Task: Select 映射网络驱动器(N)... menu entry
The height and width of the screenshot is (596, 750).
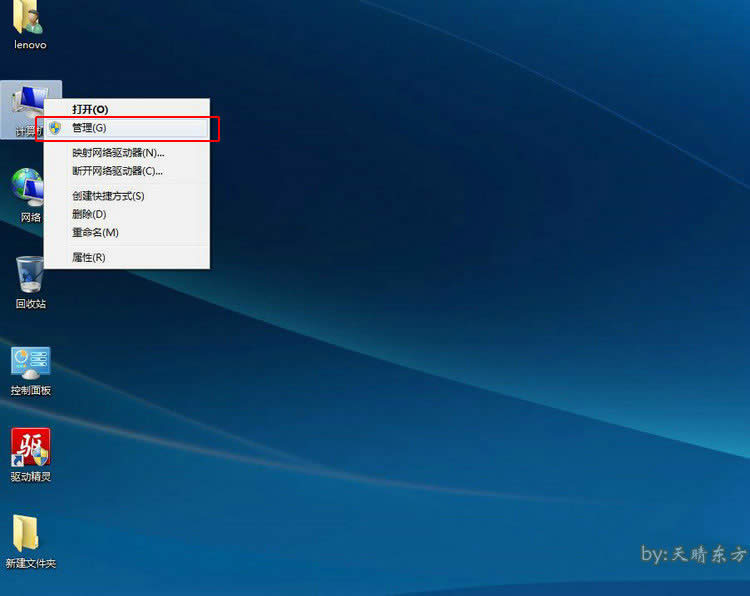Action: pos(118,153)
